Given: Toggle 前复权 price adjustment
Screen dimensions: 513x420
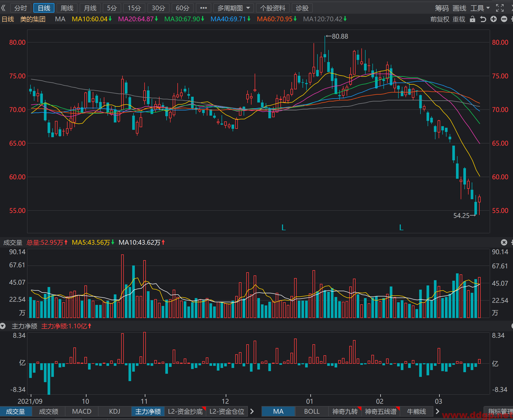Looking at the screenshot, I should point(440,19).
